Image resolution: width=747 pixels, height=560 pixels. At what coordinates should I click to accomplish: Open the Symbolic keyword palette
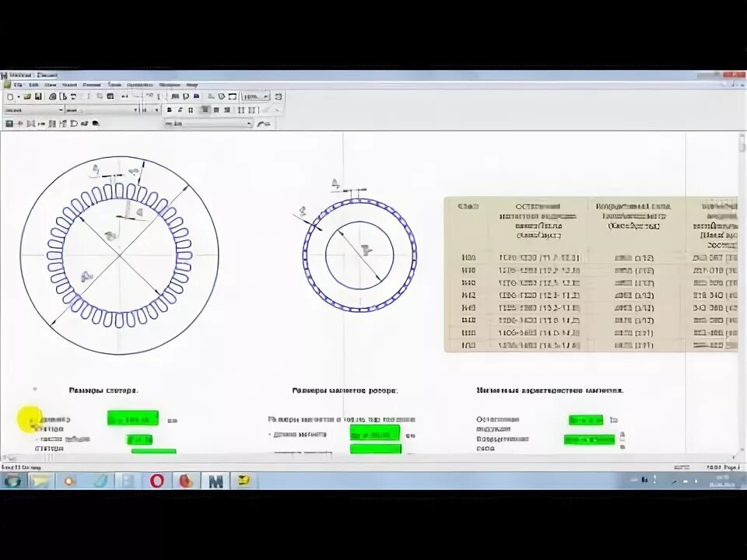[x=96, y=124]
